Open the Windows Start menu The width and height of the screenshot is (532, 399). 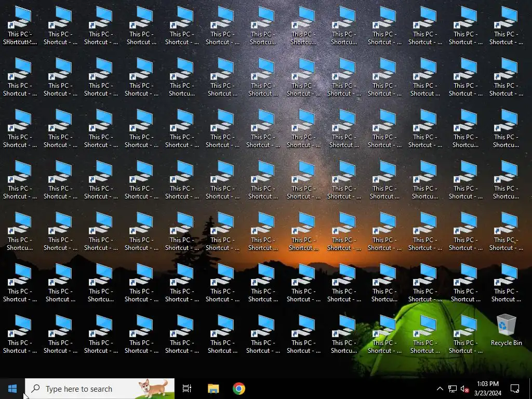coord(12,389)
